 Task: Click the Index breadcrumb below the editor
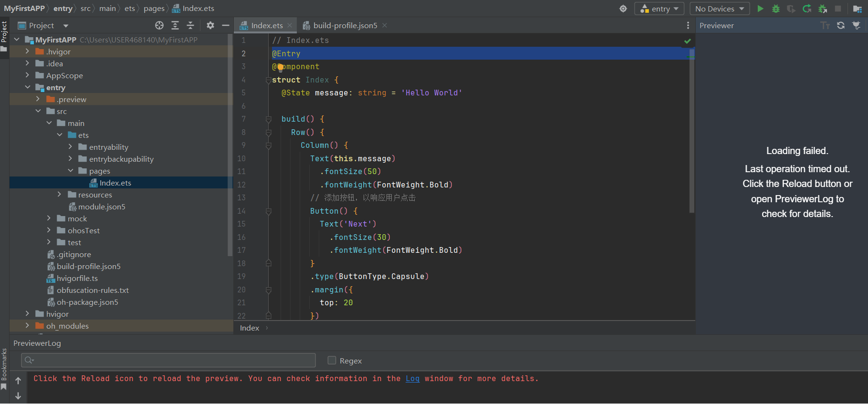pyautogui.click(x=250, y=328)
